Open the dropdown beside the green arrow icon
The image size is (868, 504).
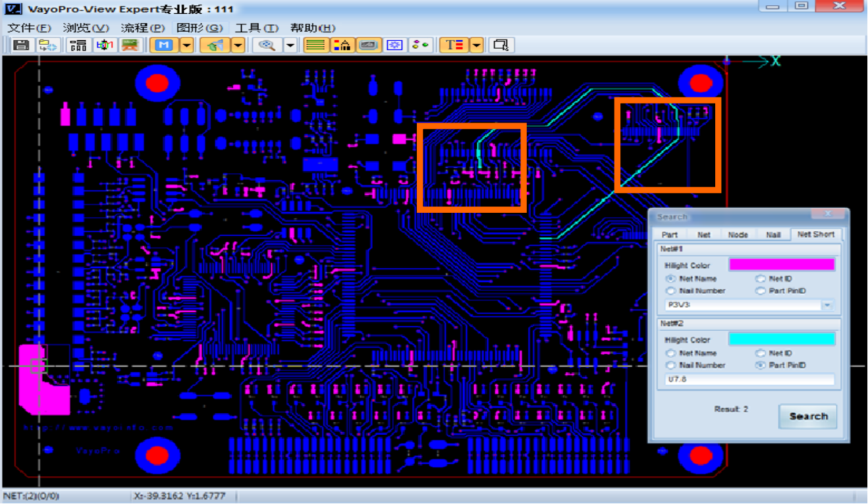point(238,45)
